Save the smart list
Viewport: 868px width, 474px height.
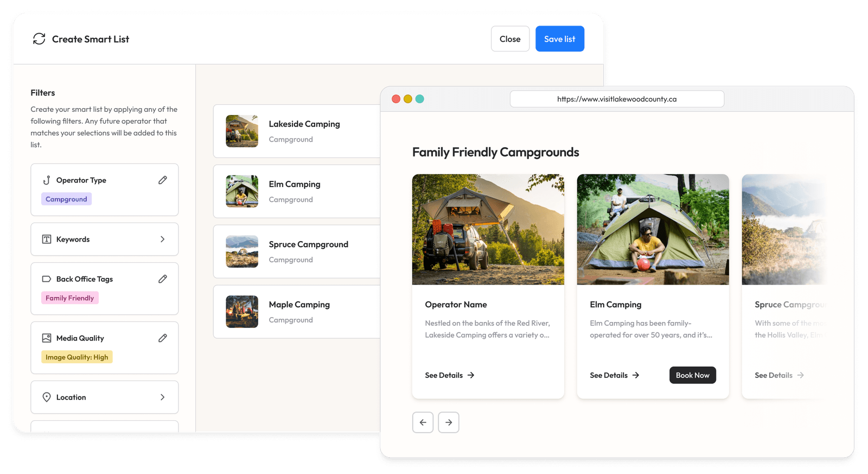[x=560, y=39]
